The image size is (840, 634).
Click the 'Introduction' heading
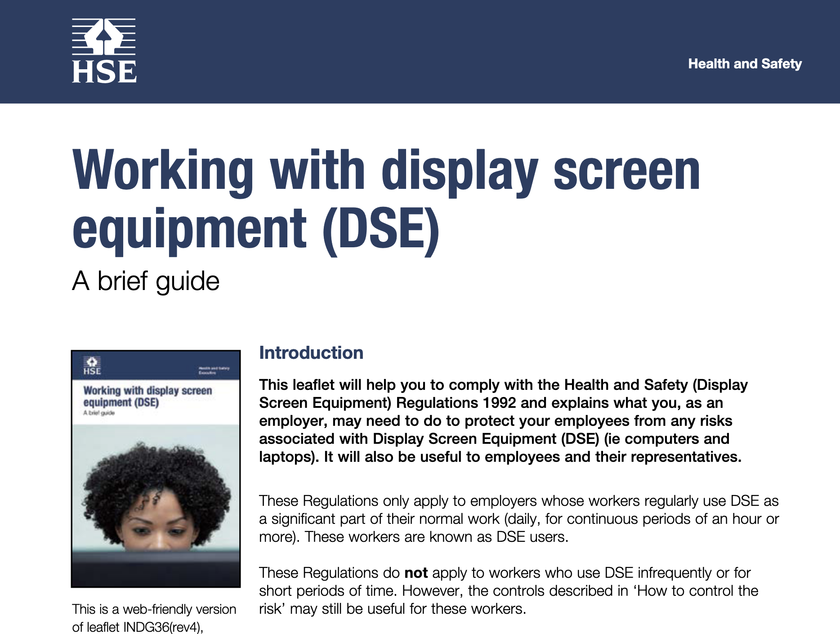311,353
